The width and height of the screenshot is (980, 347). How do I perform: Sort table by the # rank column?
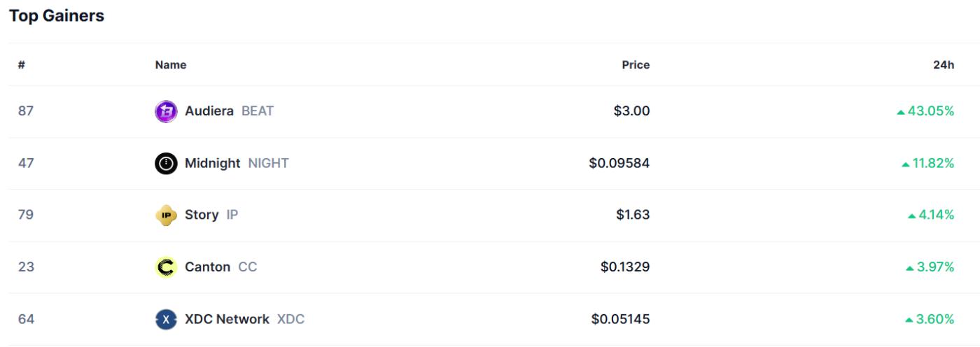(22, 65)
